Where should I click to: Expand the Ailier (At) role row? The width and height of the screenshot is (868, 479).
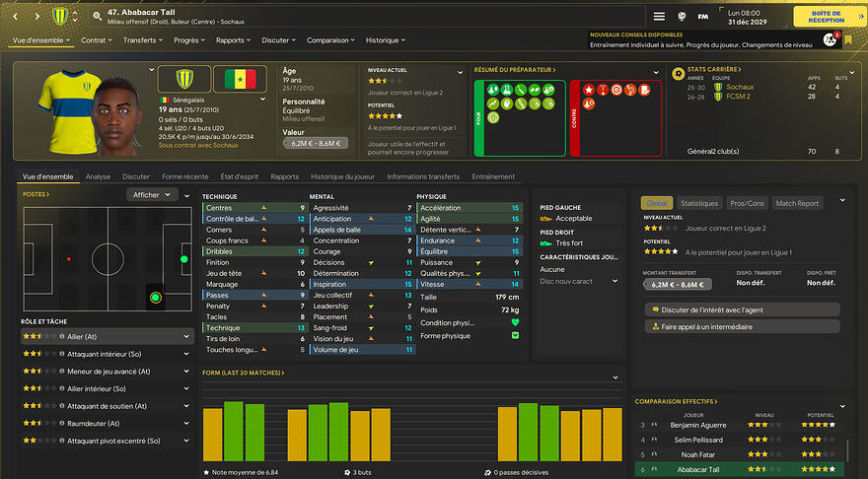106,336
